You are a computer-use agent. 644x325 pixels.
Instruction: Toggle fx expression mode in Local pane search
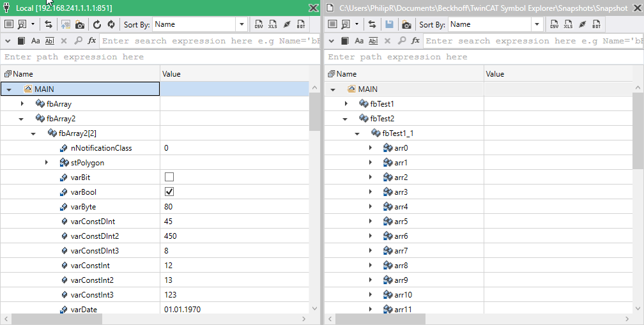coord(91,40)
